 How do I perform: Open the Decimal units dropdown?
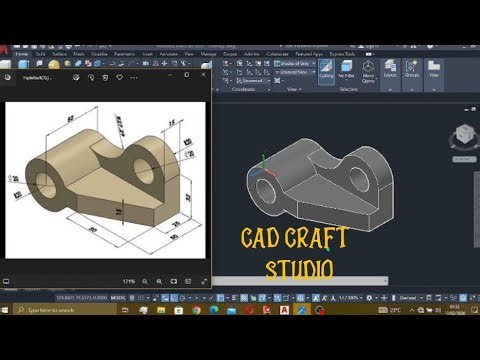coord(411,298)
